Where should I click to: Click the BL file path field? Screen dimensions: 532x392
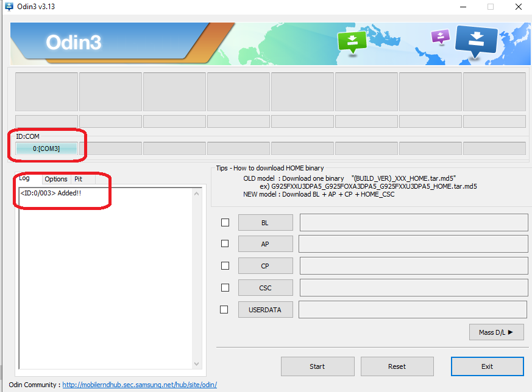[x=414, y=223]
